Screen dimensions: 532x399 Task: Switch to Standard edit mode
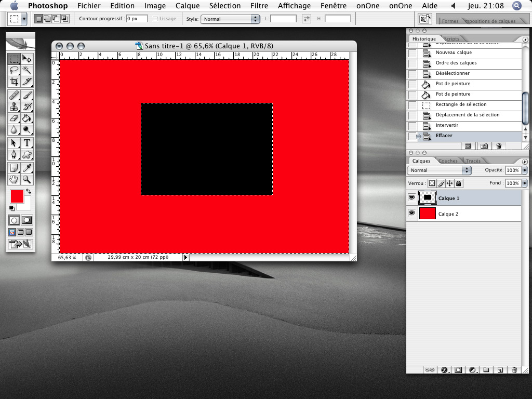(x=14, y=220)
